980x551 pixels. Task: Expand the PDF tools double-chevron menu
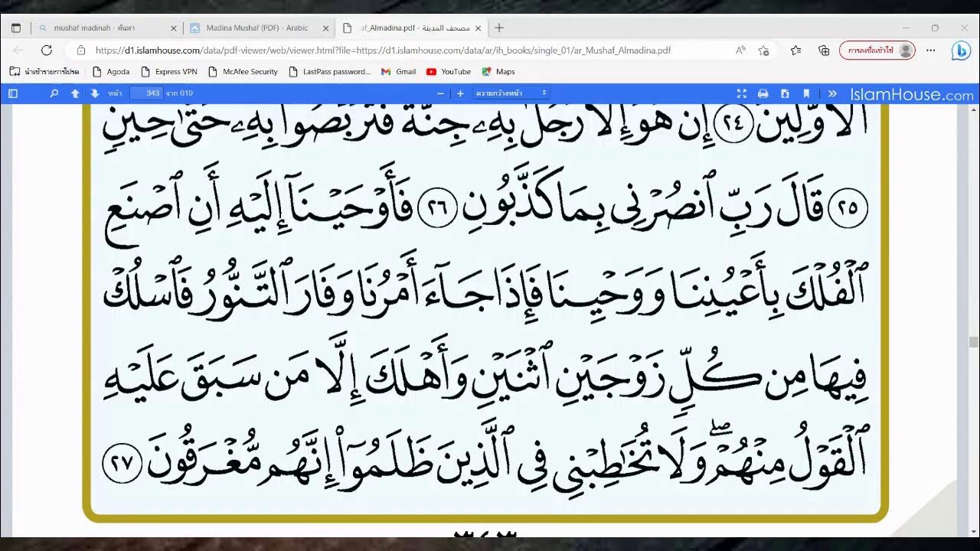click(x=832, y=93)
